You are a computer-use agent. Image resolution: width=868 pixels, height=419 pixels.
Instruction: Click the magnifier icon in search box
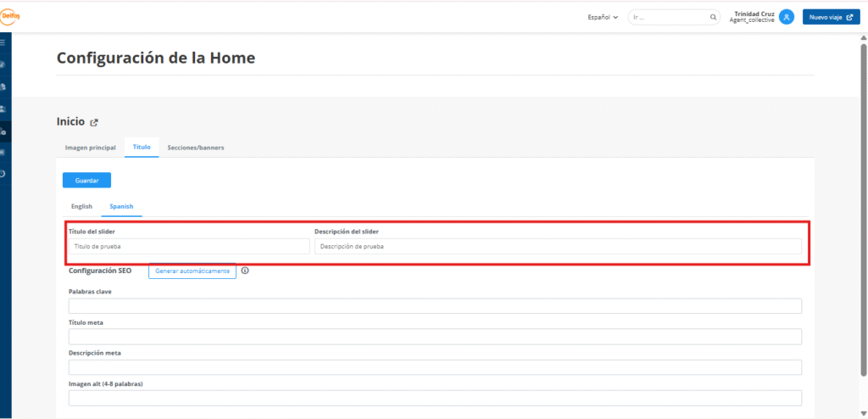click(713, 17)
